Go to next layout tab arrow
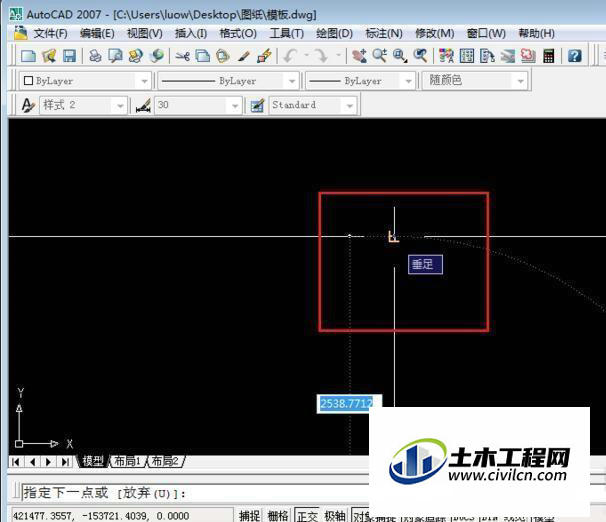Screen dimensions: 606x522 point(49,462)
